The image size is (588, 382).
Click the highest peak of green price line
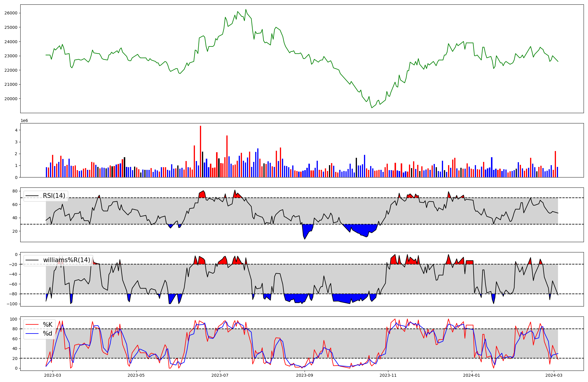coord(246,9)
